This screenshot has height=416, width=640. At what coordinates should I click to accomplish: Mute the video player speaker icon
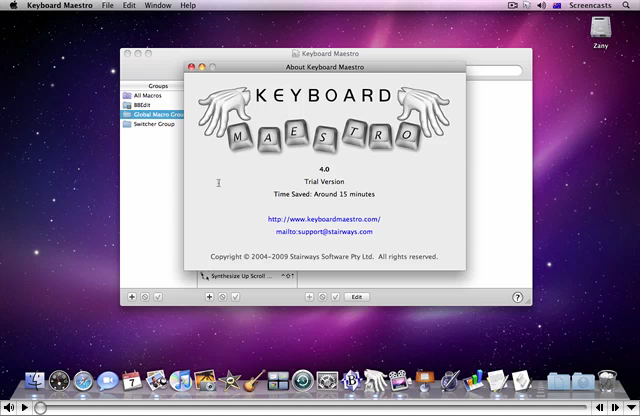9,407
